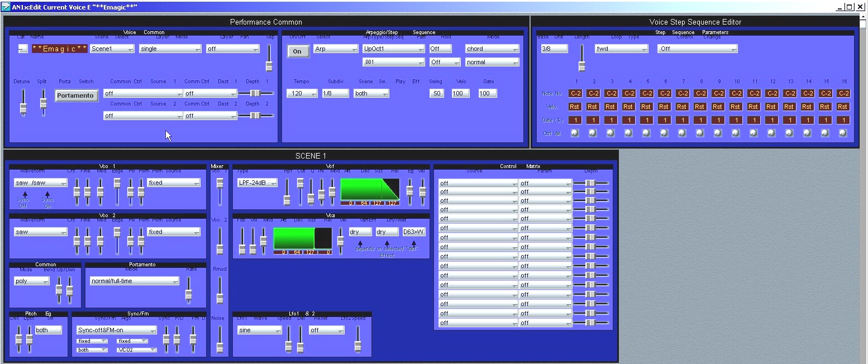Click step 5 note number C-2 box
The width and height of the screenshot is (868, 364).
tap(646, 94)
